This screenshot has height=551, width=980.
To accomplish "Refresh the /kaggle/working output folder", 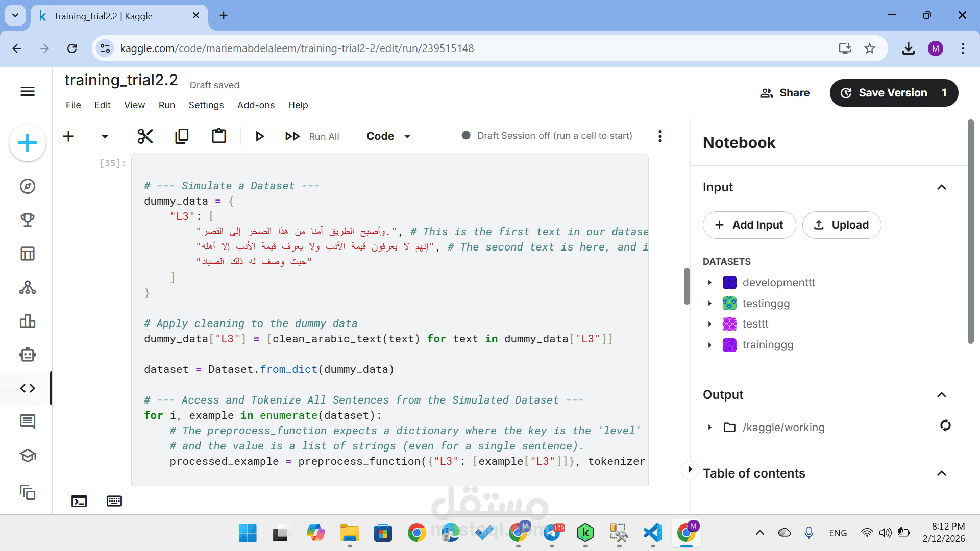I will [945, 425].
